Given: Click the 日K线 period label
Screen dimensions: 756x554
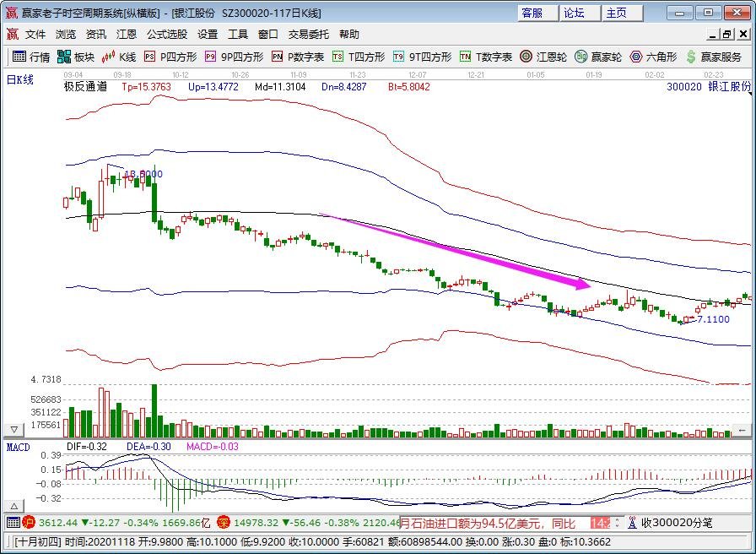Looking at the screenshot, I should pyautogui.click(x=19, y=80).
